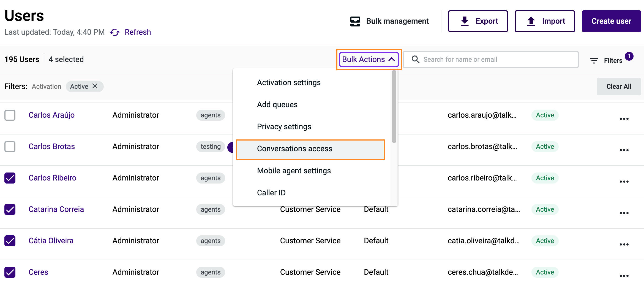The image size is (644, 291).
Task: Select the Carlos Araújo checkbox
Action: click(10, 115)
